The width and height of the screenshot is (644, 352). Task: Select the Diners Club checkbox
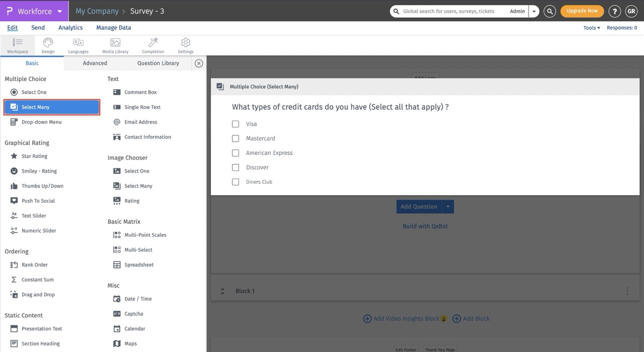[x=235, y=182]
